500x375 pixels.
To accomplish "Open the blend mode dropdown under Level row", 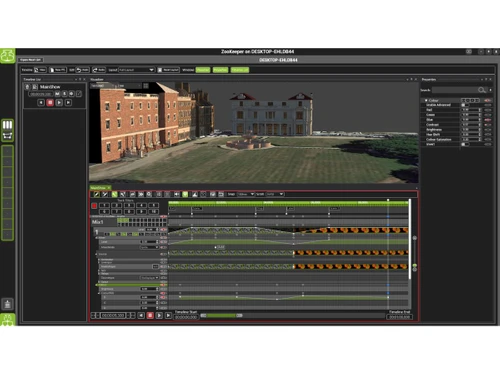I will (149, 248).
